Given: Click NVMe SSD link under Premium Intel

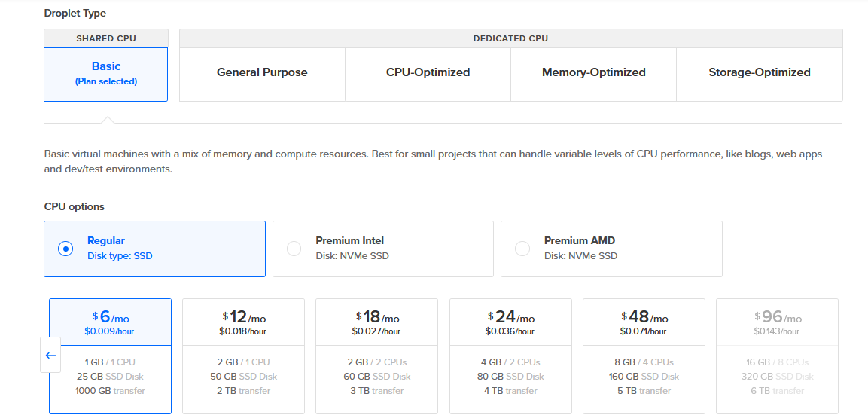Looking at the screenshot, I should click(x=364, y=257).
